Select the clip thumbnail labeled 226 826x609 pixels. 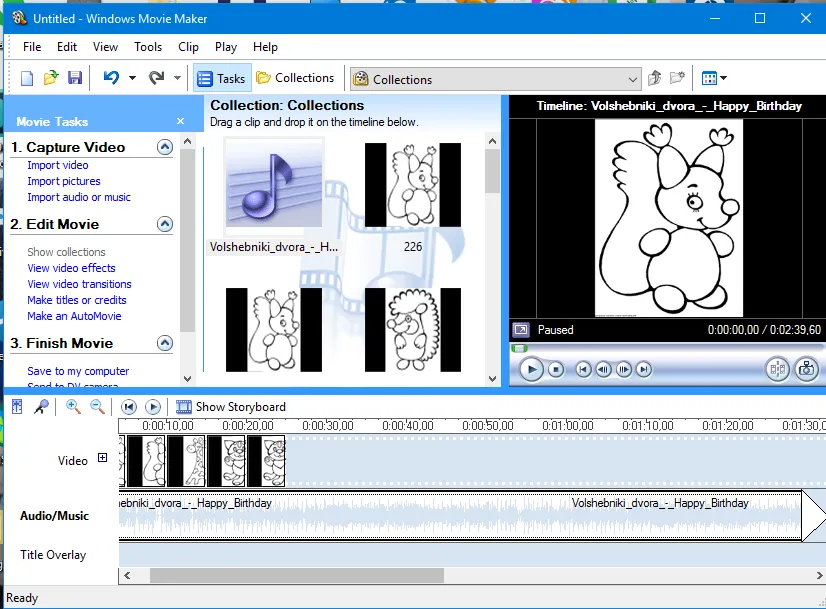[412, 185]
